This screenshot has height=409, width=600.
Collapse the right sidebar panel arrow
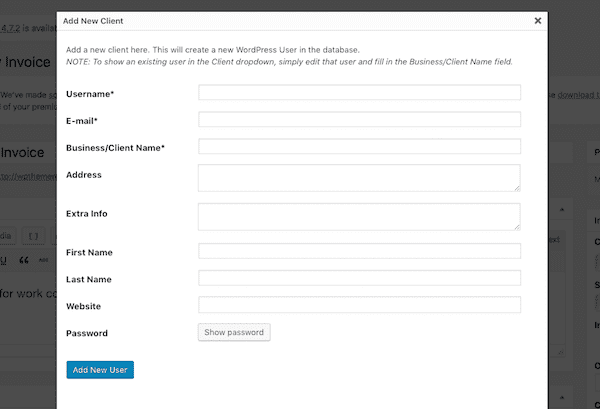pyautogui.click(x=562, y=212)
